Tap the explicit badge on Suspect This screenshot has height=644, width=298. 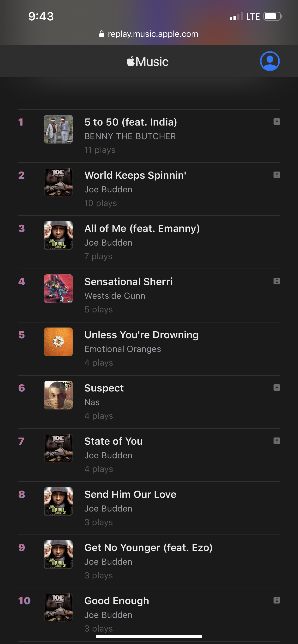pos(276,387)
